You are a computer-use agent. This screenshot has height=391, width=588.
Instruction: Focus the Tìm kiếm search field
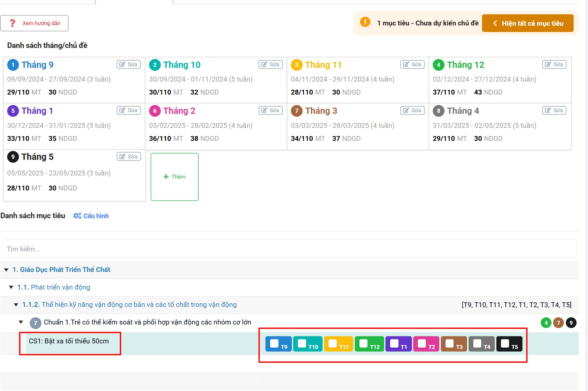[289, 249]
